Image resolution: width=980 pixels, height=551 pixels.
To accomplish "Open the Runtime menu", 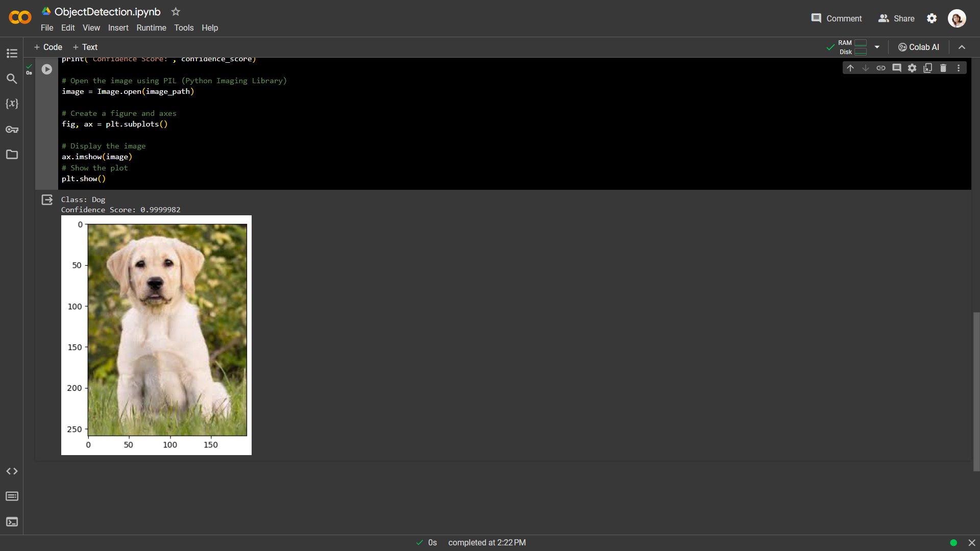I will click(151, 28).
